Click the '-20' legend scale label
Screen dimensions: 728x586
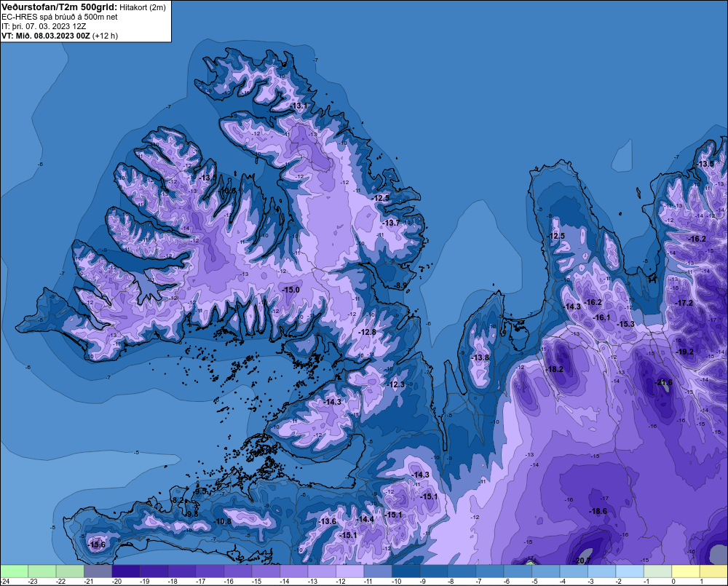click(116, 582)
